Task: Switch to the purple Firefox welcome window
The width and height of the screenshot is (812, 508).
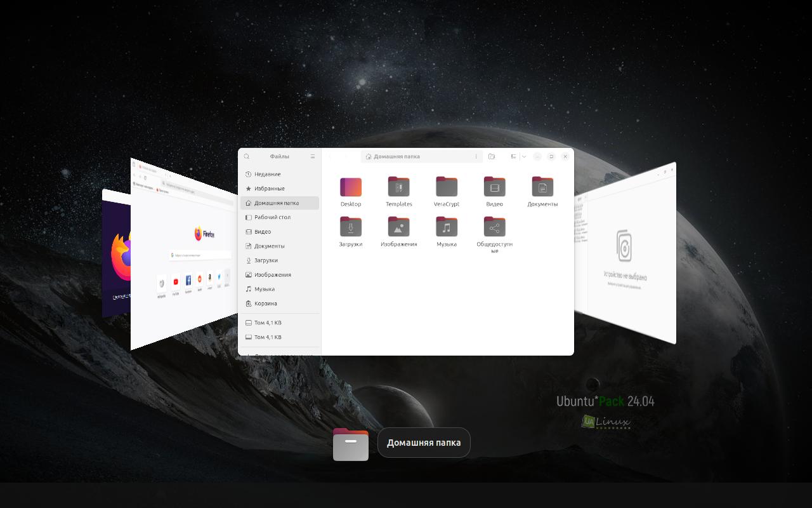Action: coord(117,254)
